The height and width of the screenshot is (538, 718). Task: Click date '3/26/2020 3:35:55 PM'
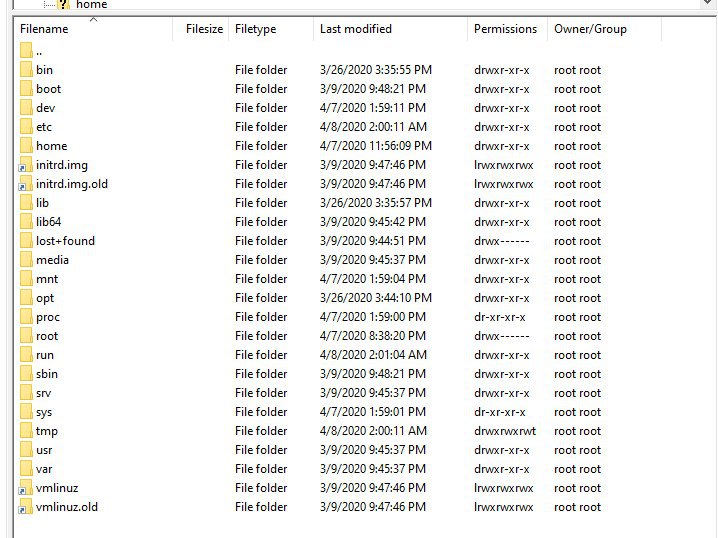click(x=375, y=70)
